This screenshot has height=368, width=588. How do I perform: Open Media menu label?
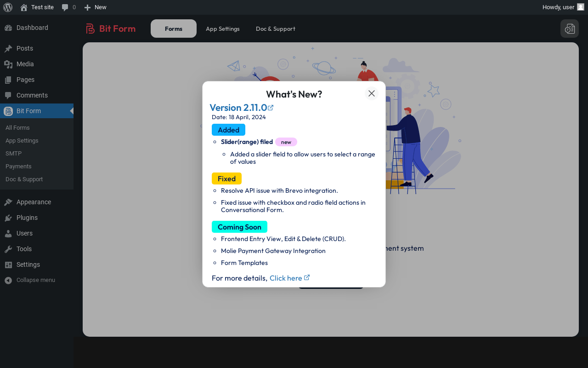click(25, 64)
